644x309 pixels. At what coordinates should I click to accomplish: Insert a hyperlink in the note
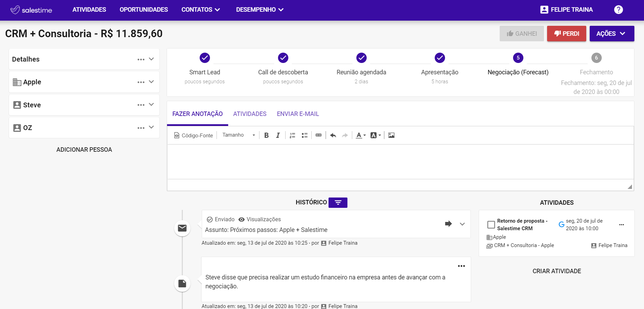(x=319, y=135)
